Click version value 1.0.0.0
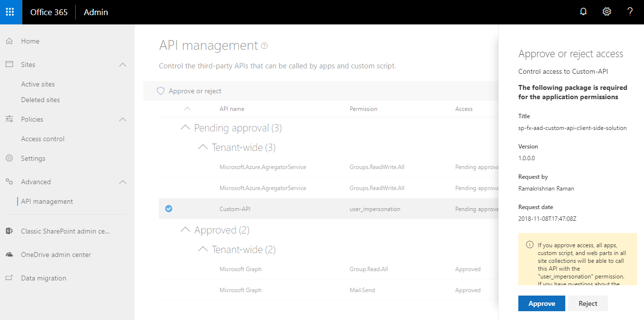Viewport: 644px width, 320px height. point(527,158)
